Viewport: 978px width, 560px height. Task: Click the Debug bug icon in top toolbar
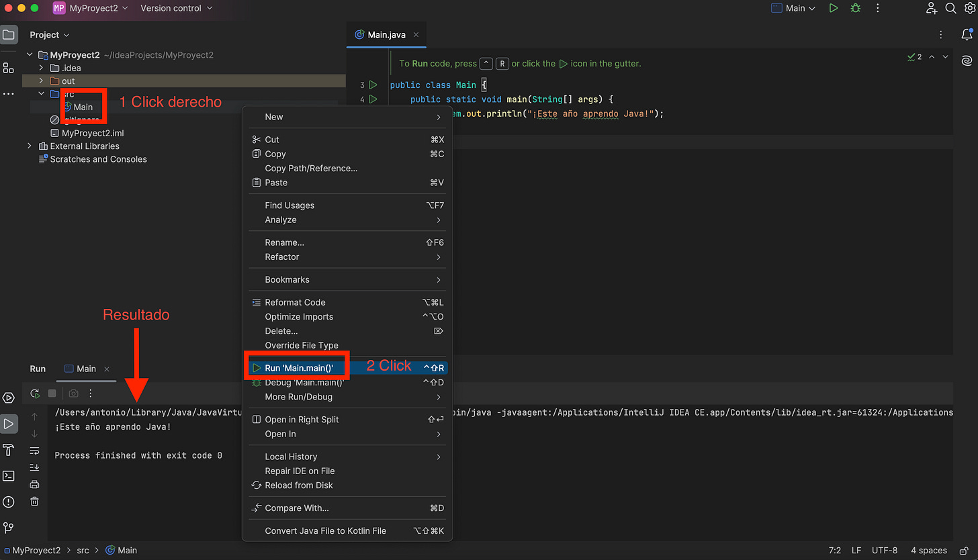855,8
